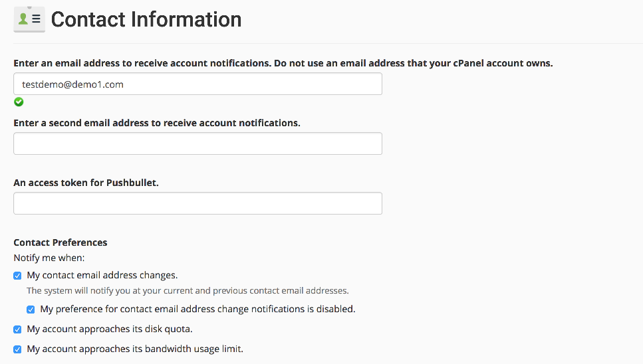
Task: Click the "Contact Information" page title
Action: [x=146, y=19]
